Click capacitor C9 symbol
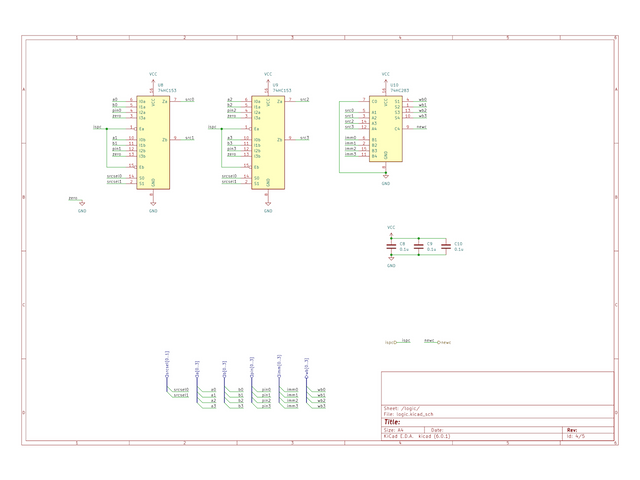The image size is (640, 480). point(418,247)
